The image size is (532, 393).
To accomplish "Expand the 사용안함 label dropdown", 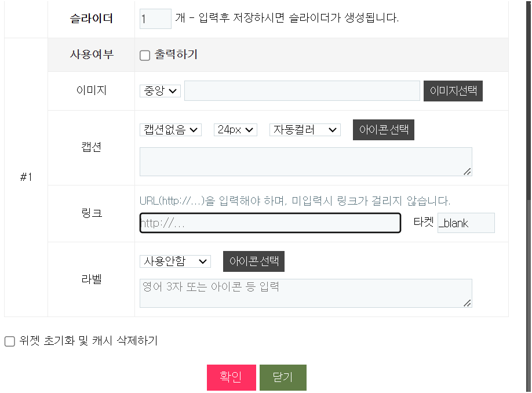I will (175, 261).
